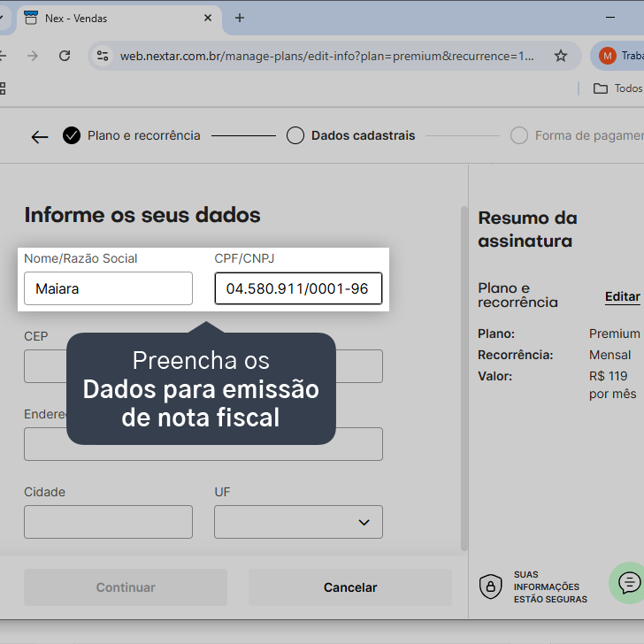Close the Nex - Vendas tab
644x644 pixels.
(x=208, y=18)
